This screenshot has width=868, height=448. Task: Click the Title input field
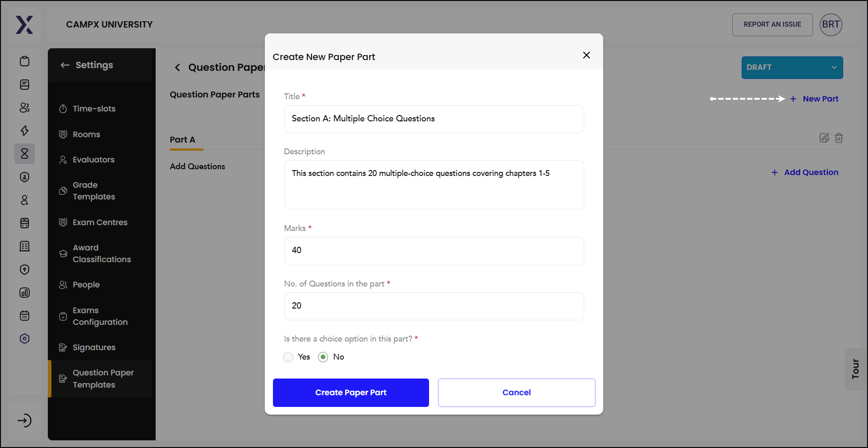(434, 119)
